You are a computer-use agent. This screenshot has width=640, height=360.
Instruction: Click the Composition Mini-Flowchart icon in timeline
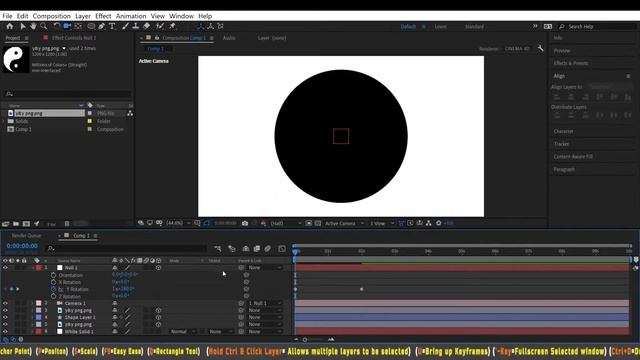218,249
